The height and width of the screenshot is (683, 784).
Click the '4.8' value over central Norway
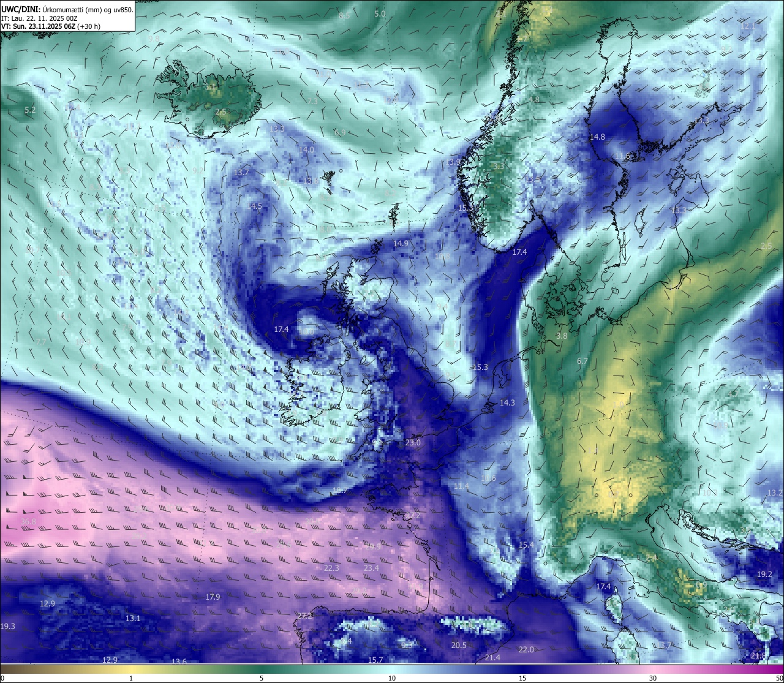534,100
